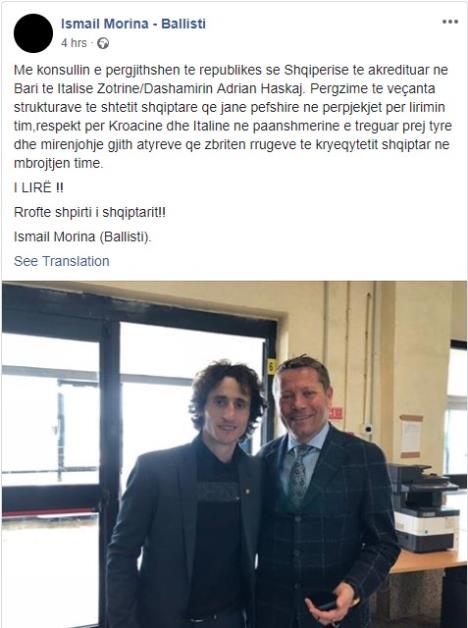
Task: Open the post options three-dot menu
Action: coord(450,22)
